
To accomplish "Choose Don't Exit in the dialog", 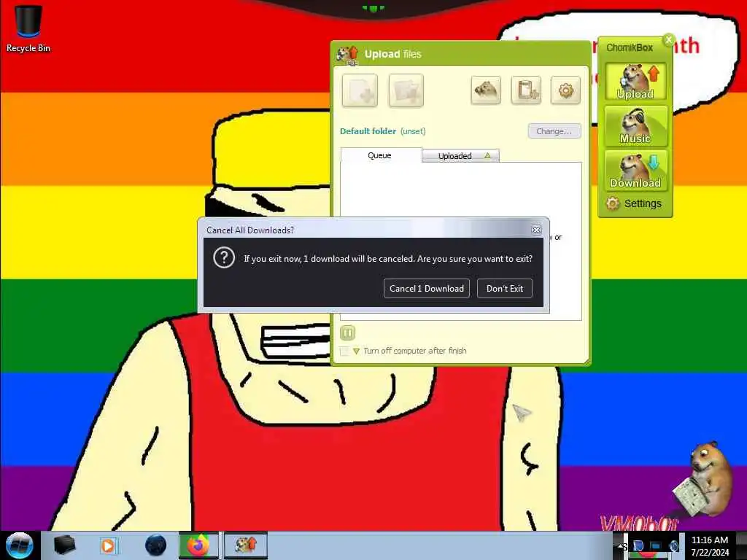I will coord(505,289).
